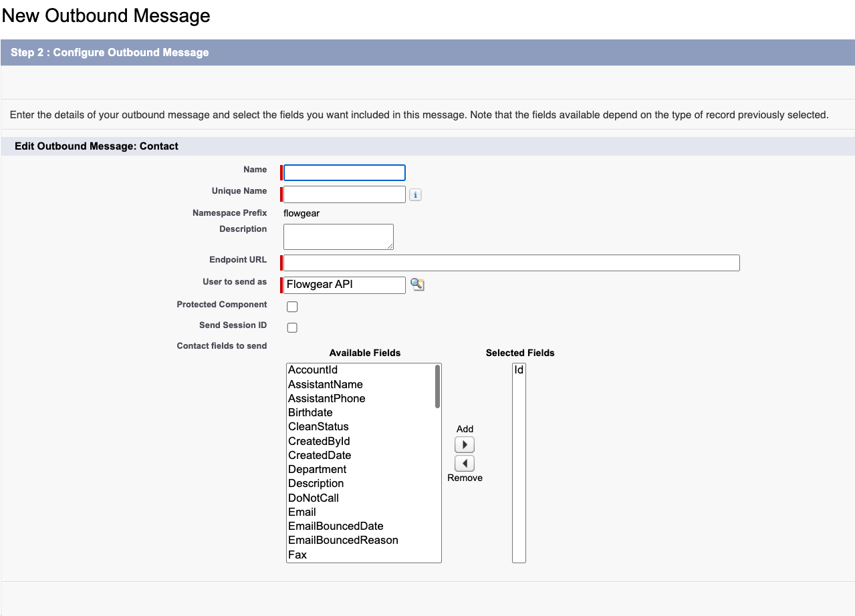Focus the Unique Name input field
This screenshot has height=616, width=855.
[x=344, y=194]
